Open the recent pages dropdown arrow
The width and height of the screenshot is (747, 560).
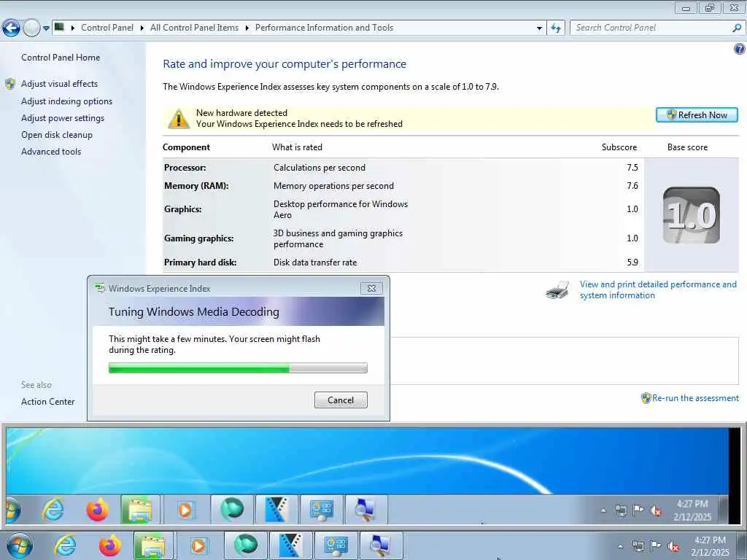[46, 28]
